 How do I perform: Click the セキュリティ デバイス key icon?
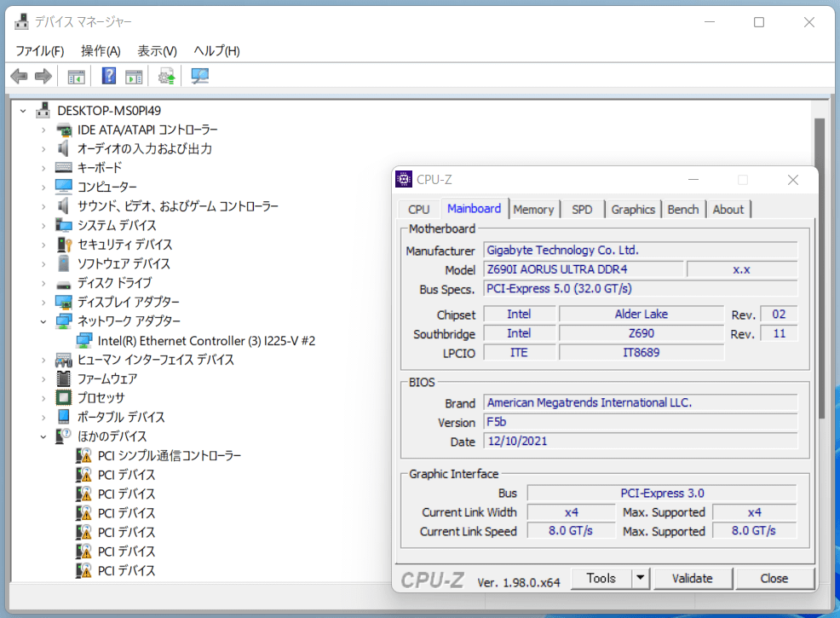tap(64, 245)
